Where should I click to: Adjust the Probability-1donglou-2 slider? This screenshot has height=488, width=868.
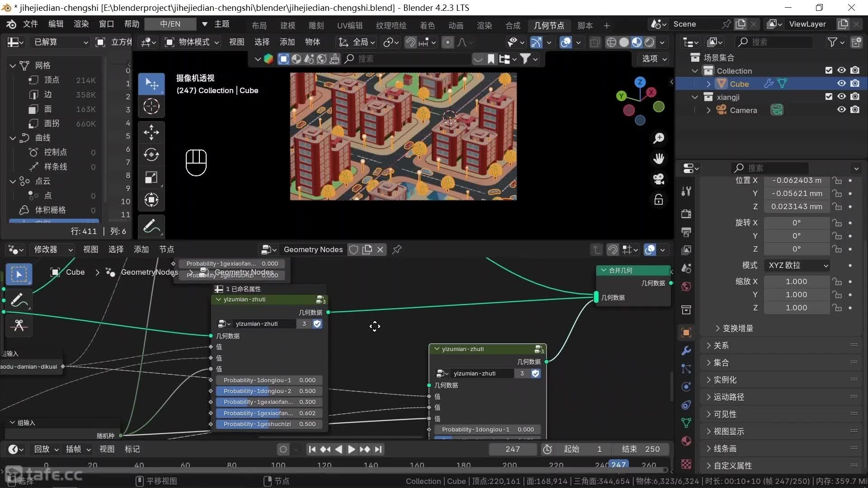click(x=269, y=391)
